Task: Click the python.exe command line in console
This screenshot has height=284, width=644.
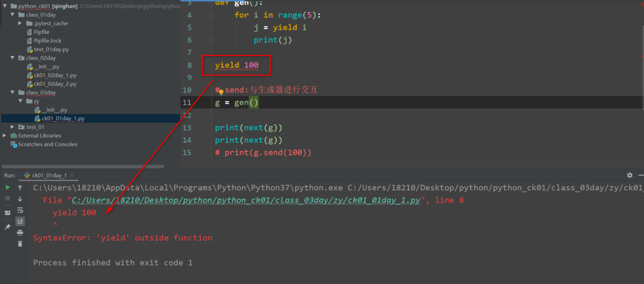Action: (339, 188)
